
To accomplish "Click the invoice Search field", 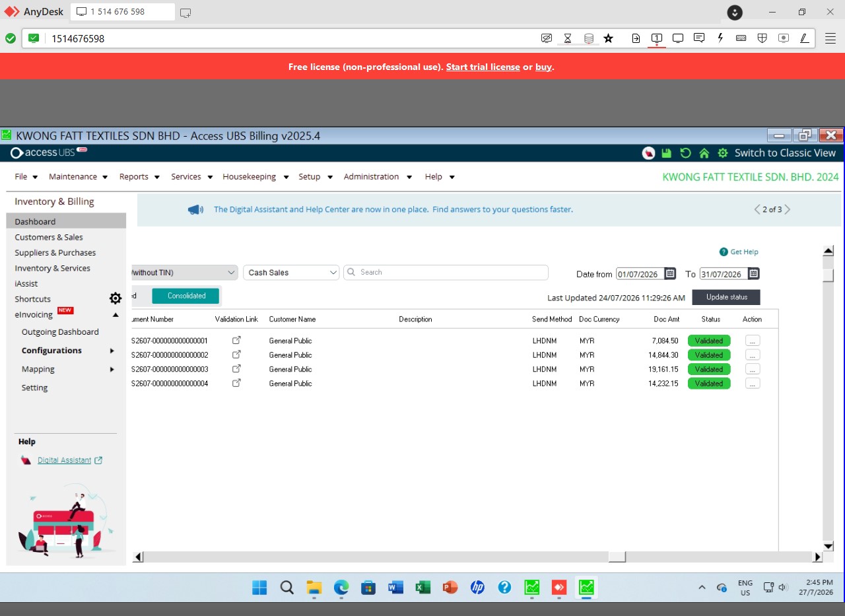I will tap(446, 273).
